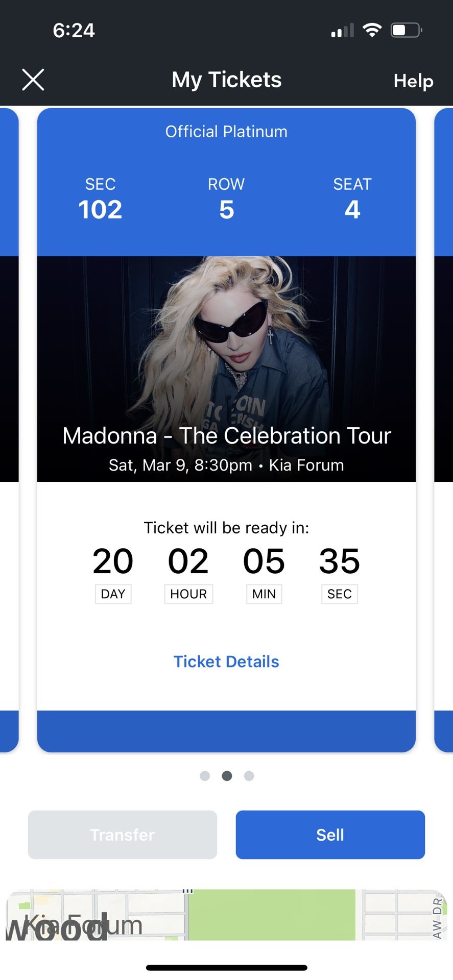Tap the date Sat, Mar 9, 8:30pm
The width and height of the screenshot is (453, 980).
point(226,465)
